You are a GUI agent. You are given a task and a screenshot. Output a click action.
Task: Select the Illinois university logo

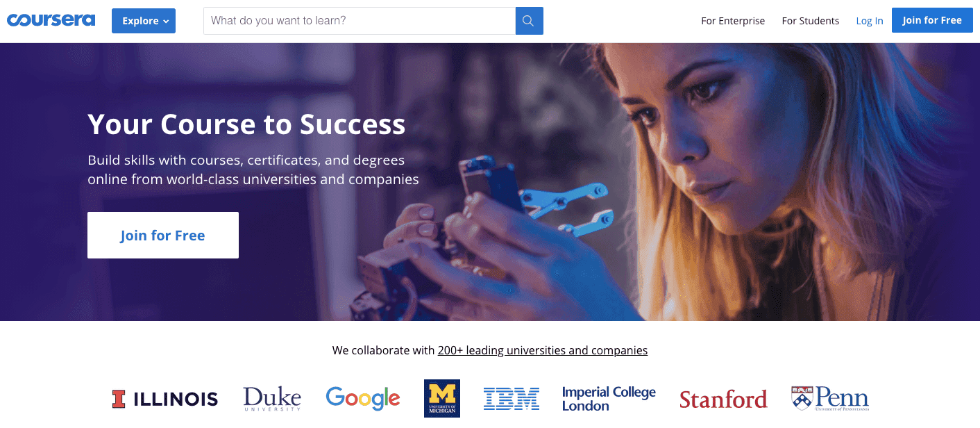[164, 397]
